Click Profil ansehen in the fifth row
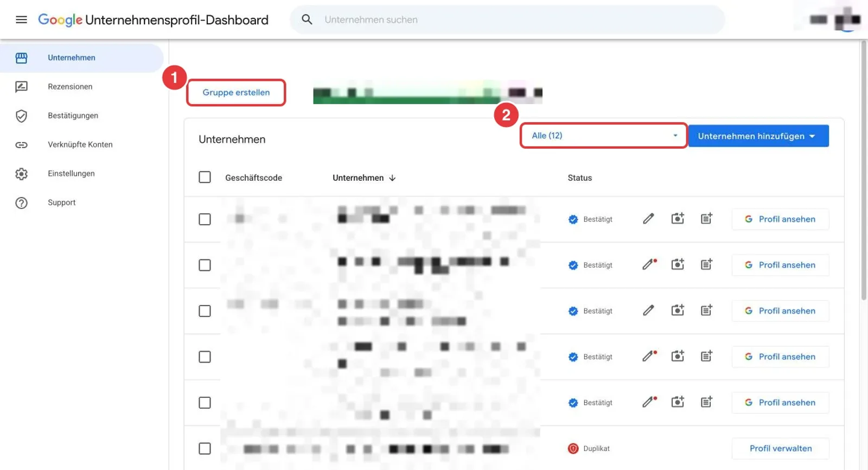This screenshot has width=868, height=470. (780, 403)
